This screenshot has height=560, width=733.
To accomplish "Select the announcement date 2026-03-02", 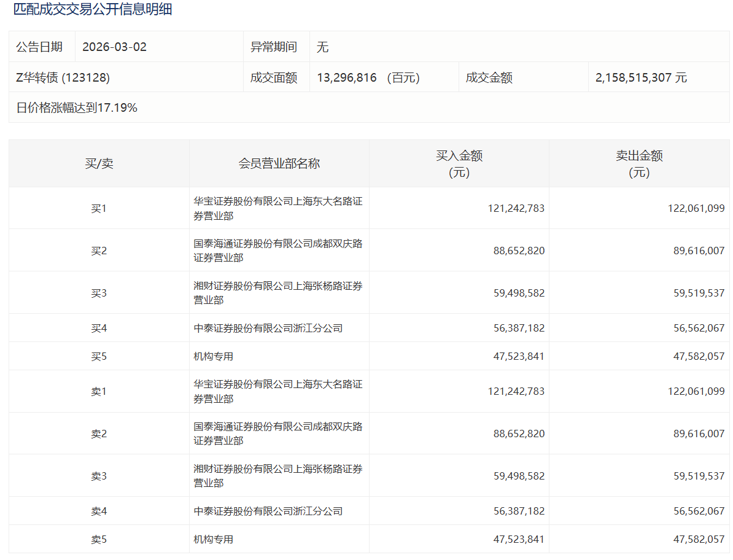I will [114, 47].
